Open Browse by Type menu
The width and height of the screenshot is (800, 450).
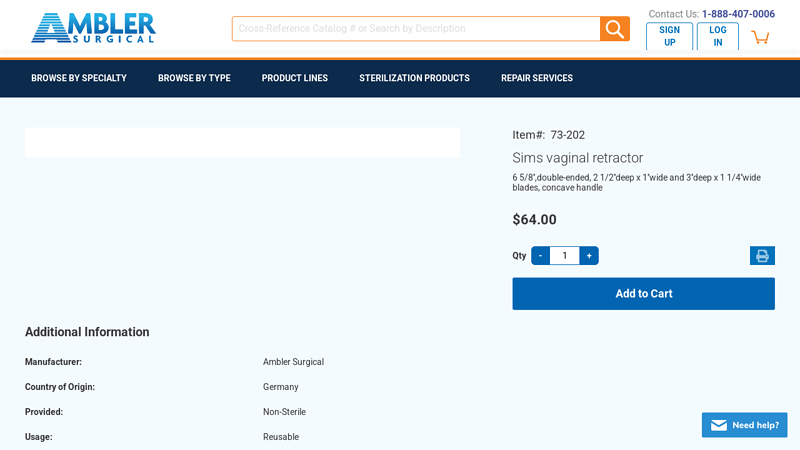pyautogui.click(x=194, y=78)
